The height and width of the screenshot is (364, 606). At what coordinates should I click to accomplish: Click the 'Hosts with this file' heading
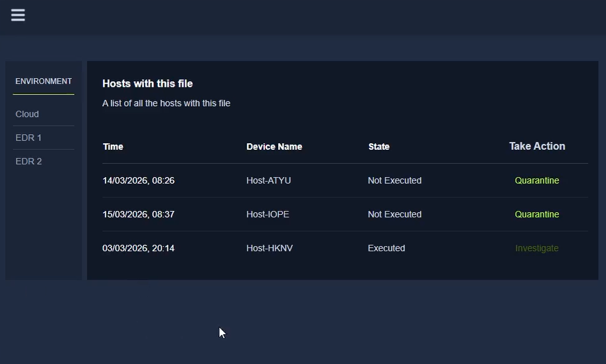(147, 84)
